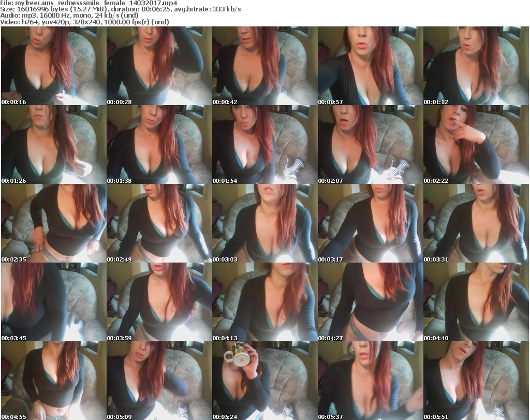Select the frame stamped 00:03:59
The height and width of the screenshot is (420, 530).
159,302
